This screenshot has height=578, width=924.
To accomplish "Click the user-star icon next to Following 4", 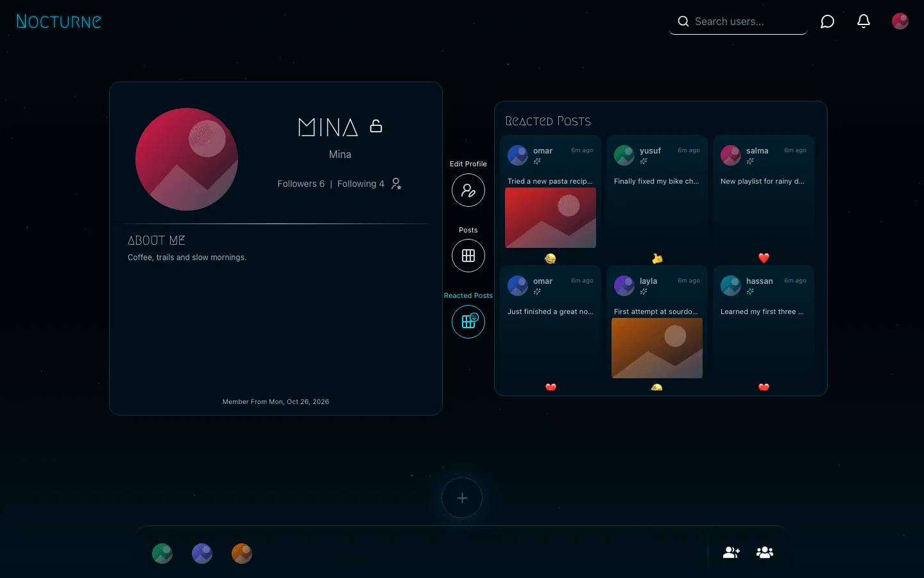I will tap(397, 184).
